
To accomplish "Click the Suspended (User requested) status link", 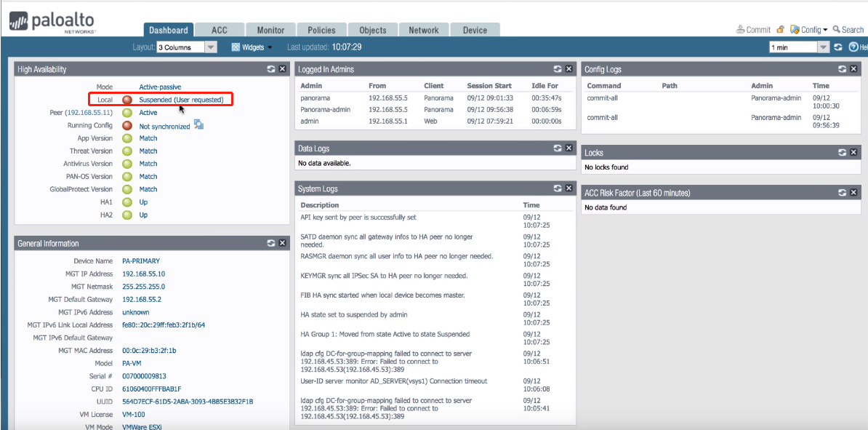I will pos(181,100).
